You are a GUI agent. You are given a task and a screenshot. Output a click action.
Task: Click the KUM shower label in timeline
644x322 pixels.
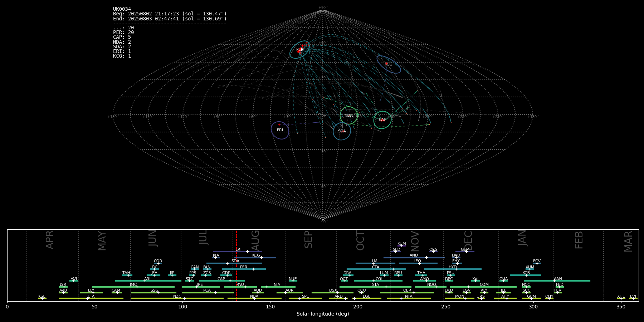click(x=402, y=244)
